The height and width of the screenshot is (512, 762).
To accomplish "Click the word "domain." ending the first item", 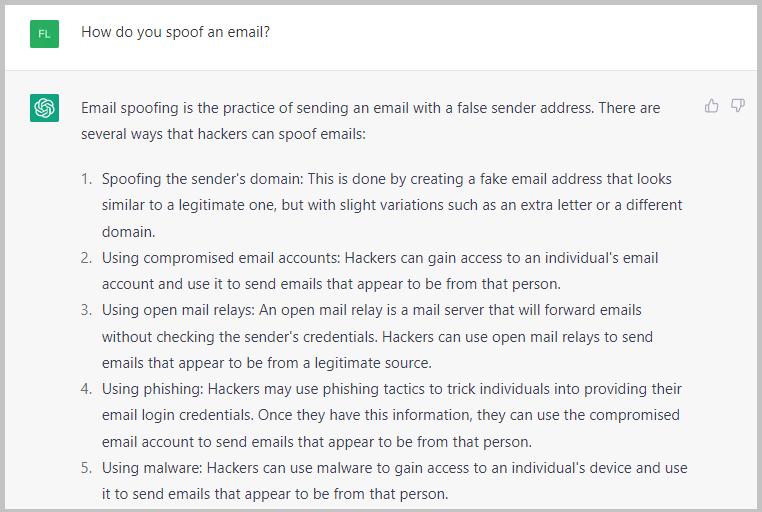I will (x=127, y=231).
